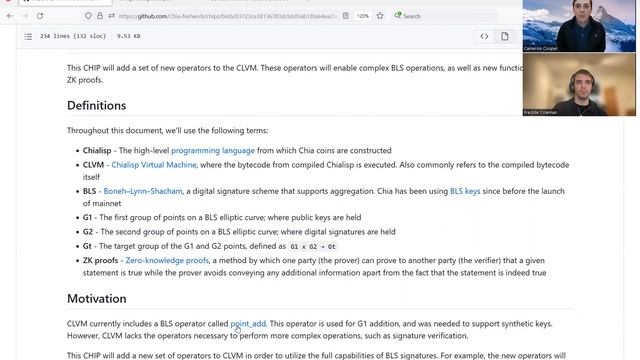Go back with the browser back arrow

pos(10,16)
